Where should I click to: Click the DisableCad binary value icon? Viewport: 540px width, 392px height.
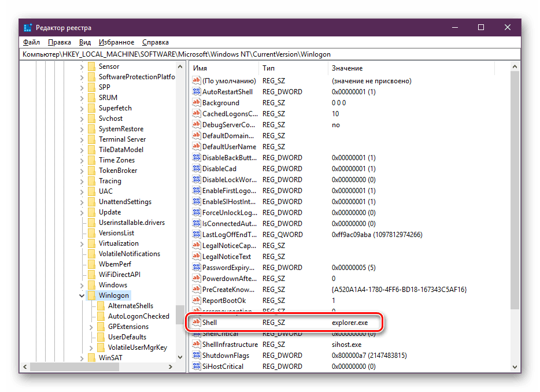(x=197, y=168)
